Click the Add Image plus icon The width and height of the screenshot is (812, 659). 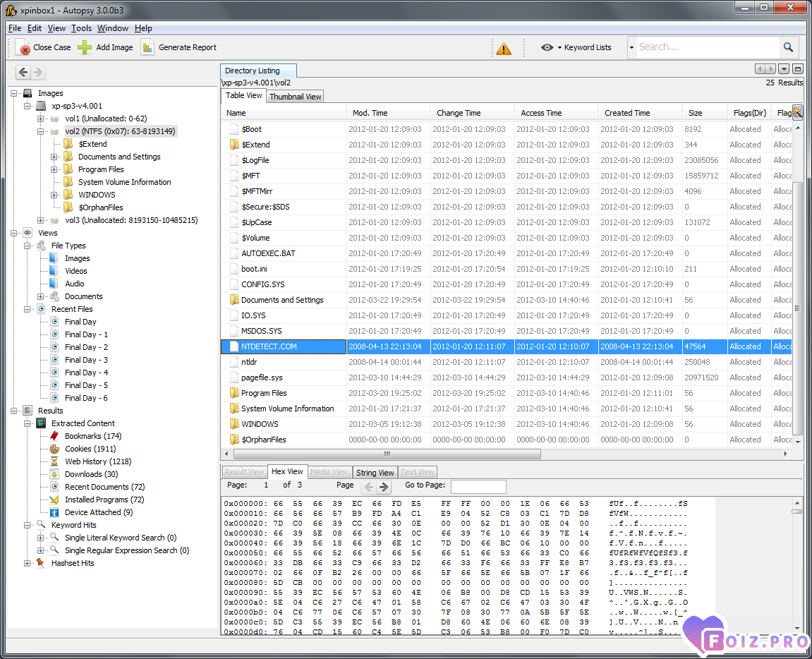tap(85, 47)
